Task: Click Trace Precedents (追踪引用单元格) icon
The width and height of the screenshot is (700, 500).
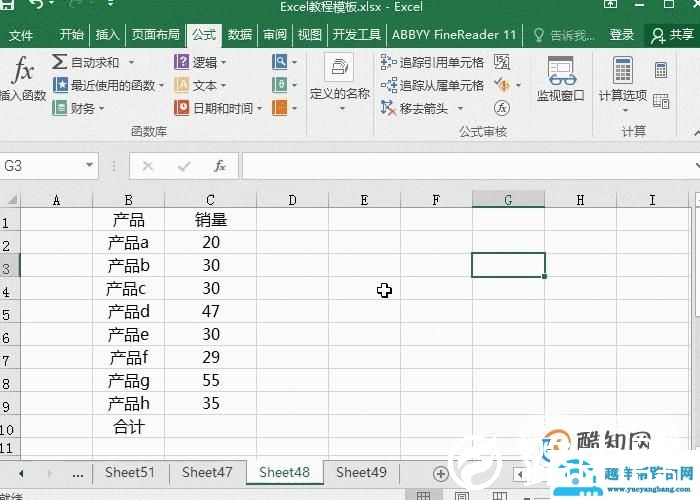Action: 389,62
